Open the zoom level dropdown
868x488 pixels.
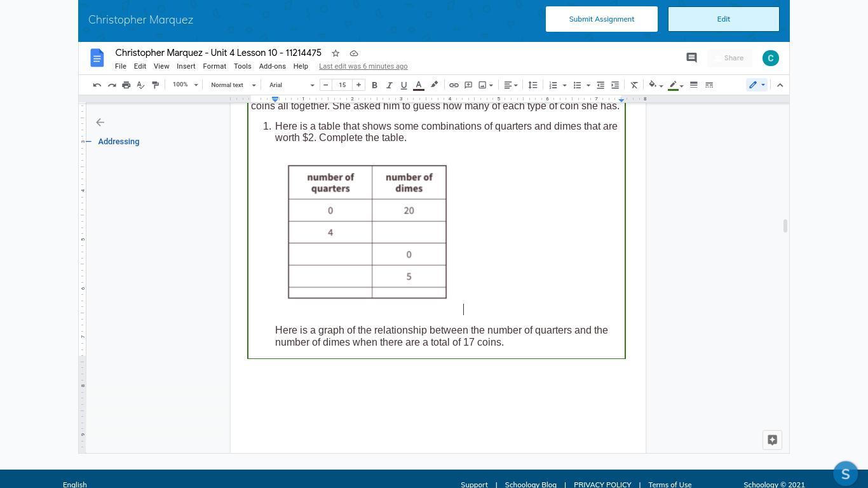coord(186,85)
